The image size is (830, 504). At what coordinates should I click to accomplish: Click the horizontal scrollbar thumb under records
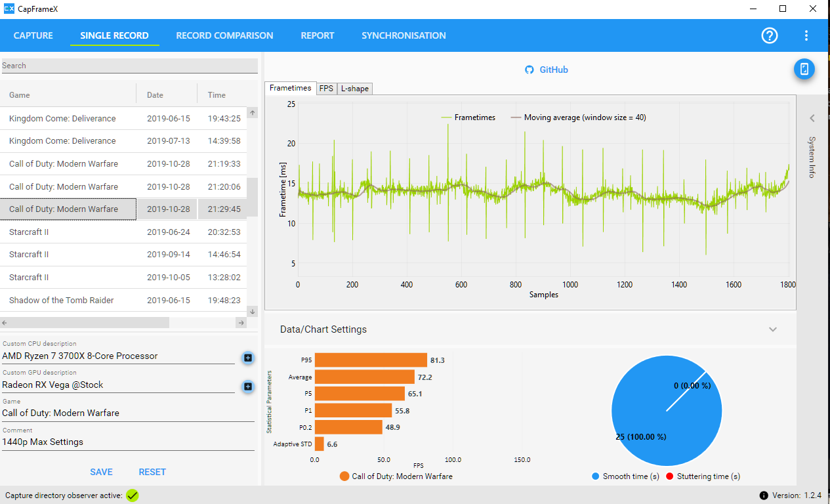(90, 323)
